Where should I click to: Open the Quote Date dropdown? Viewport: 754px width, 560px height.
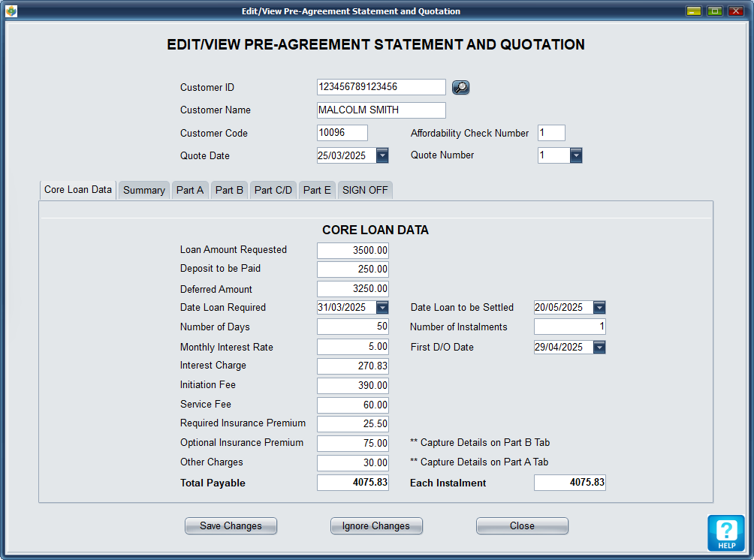(382, 155)
